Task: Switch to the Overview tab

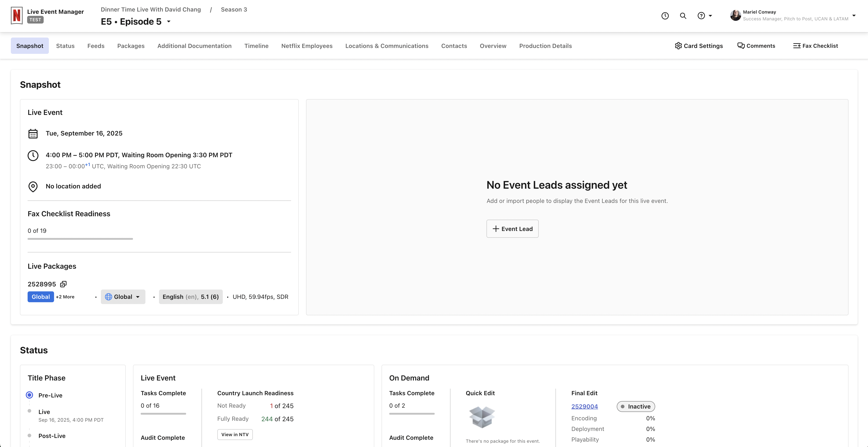Action: (493, 45)
